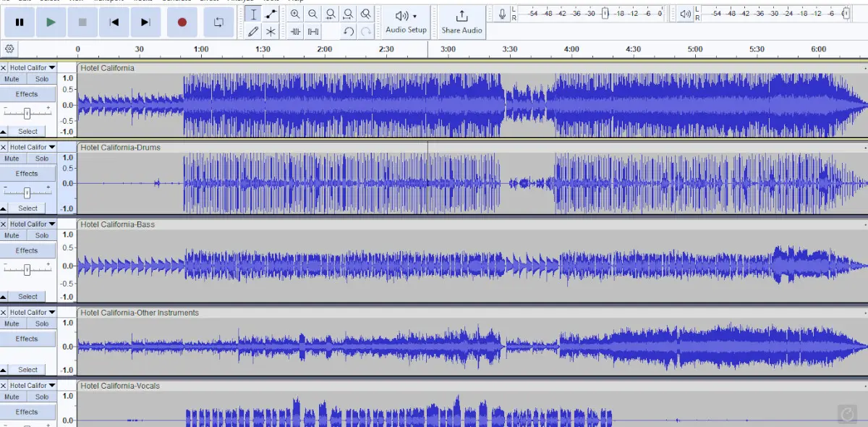The width and height of the screenshot is (868, 427).
Task: Open the Vocals track name dropdown
Action: [33, 386]
